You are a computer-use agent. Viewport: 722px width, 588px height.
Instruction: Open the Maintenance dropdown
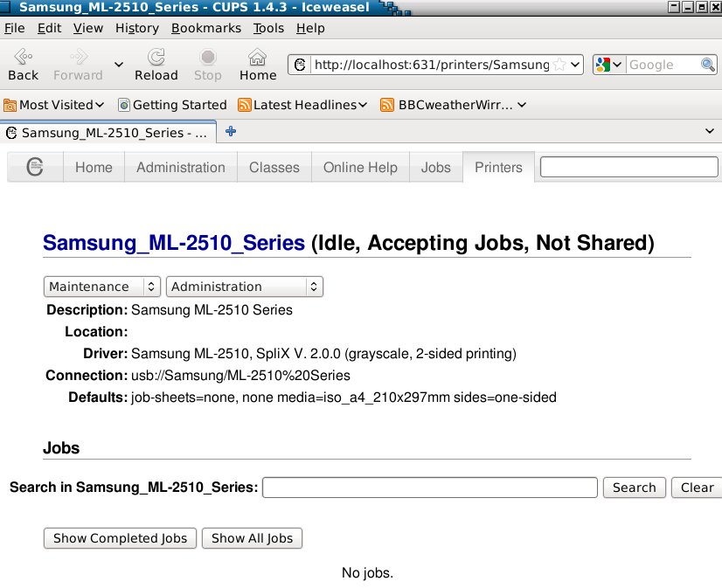click(101, 287)
